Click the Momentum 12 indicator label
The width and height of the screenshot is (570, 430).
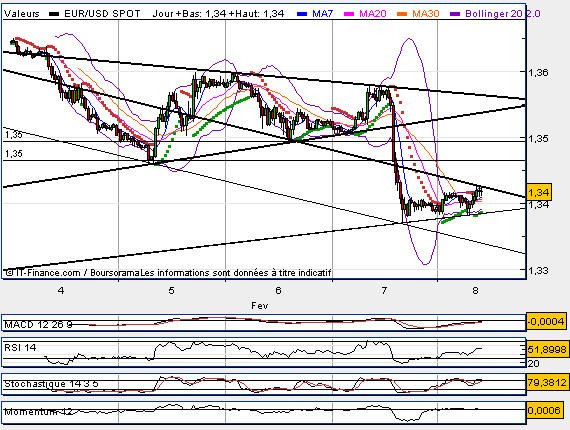(x=38, y=412)
